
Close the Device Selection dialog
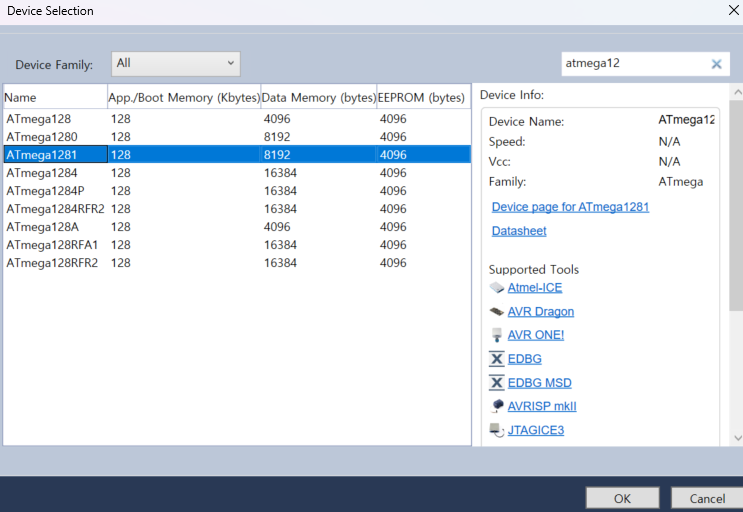click(734, 10)
